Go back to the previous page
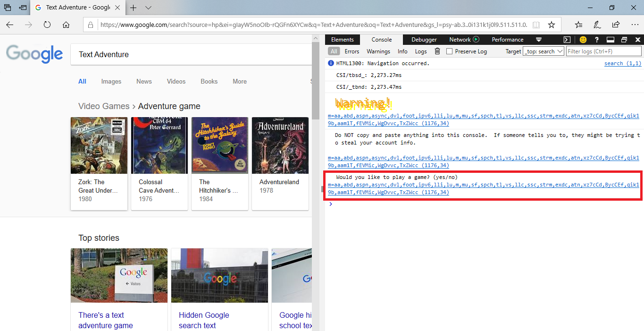The width and height of the screenshot is (644, 331). pyautogui.click(x=9, y=25)
